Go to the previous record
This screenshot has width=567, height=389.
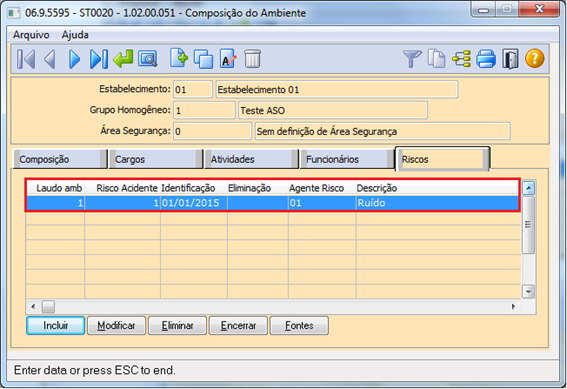click(50, 59)
